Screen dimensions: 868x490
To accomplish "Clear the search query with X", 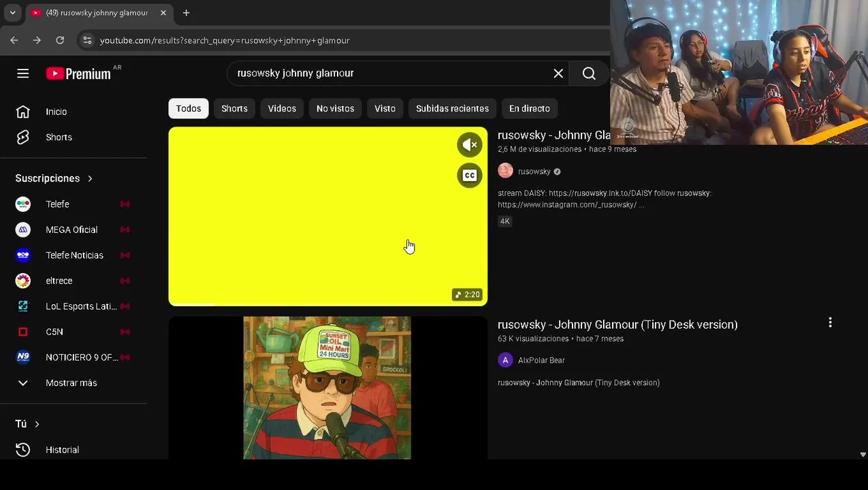I will 558,73.
